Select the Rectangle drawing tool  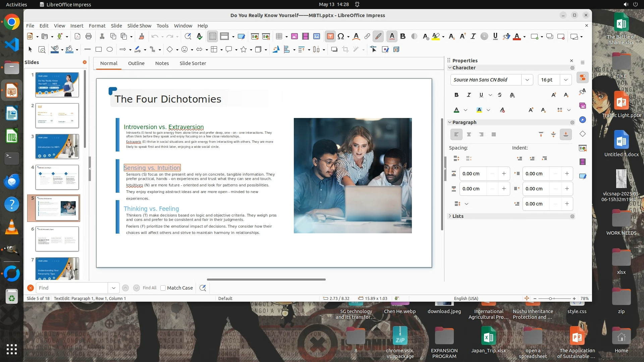coord(99,50)
